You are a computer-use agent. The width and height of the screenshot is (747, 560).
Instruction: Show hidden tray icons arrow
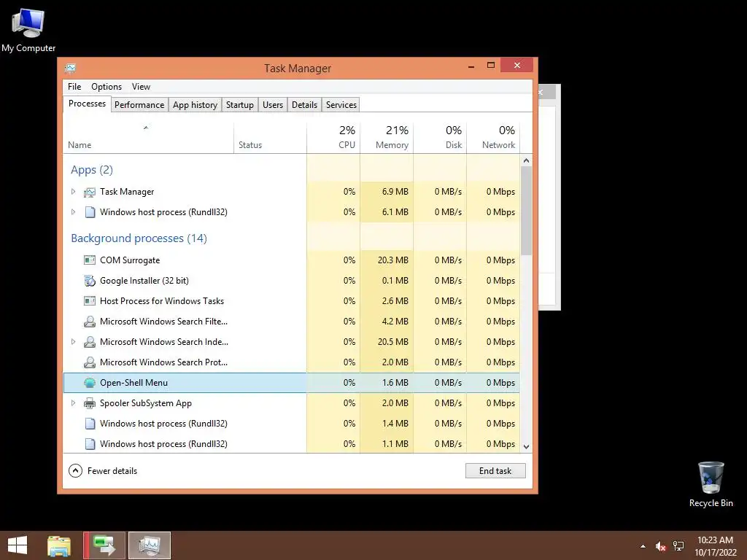pyautogui.click(x=643, y=546)
